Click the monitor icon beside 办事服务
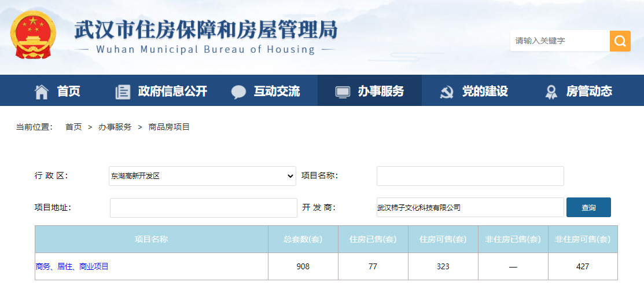This screenshot has height=293, width=644. pyautogui.click(x=343, y=91)
